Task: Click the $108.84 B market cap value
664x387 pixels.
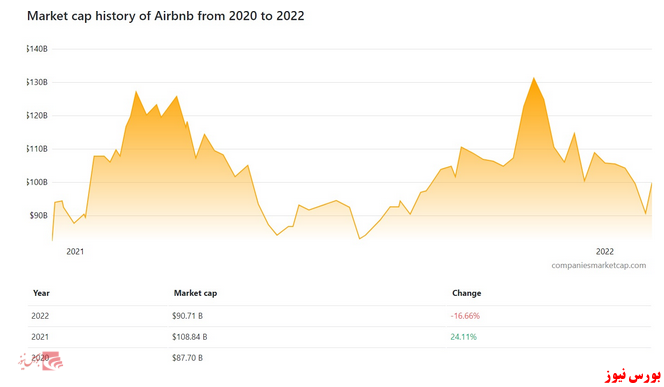Action: click(189, 337)
